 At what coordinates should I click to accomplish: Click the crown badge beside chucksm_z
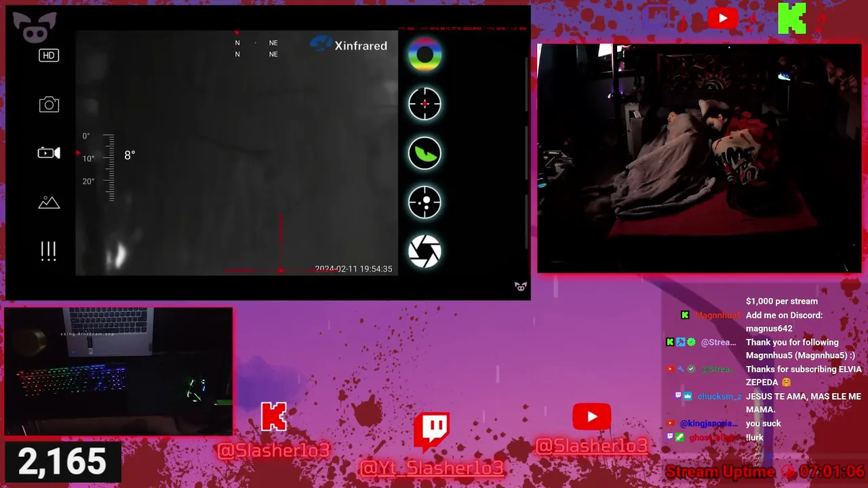688,396
